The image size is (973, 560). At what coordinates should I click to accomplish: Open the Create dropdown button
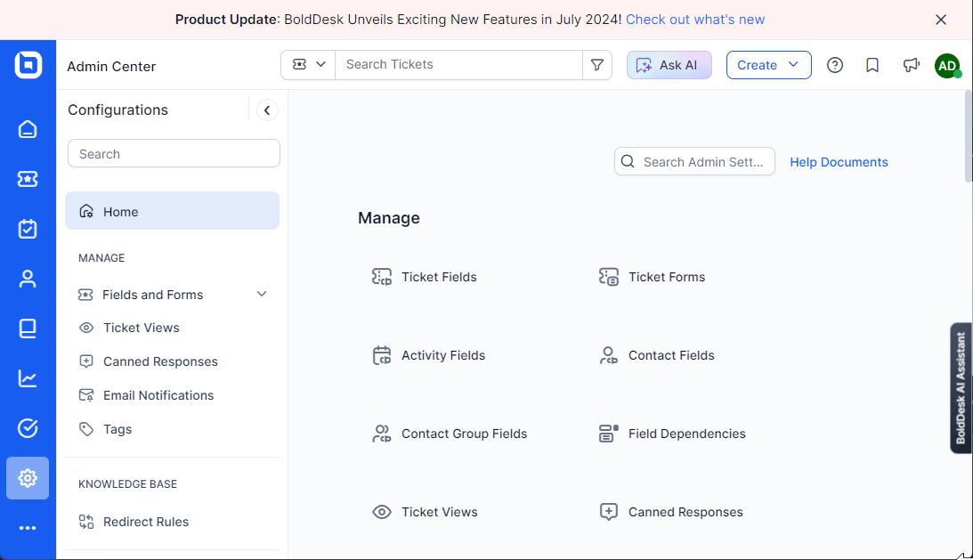pyautogui.click(x=768, y=65)
